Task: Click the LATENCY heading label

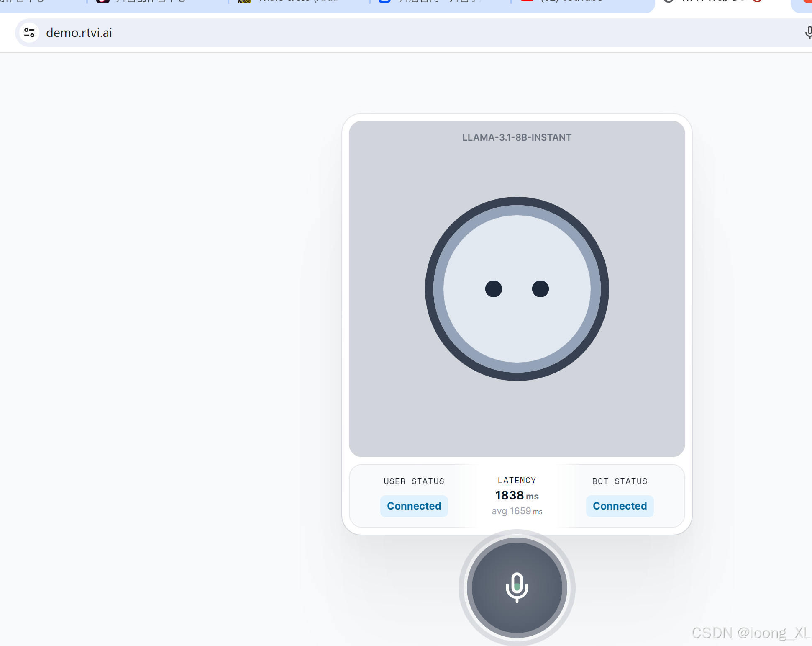Action: pyautogui.click(x=517, y=480)
